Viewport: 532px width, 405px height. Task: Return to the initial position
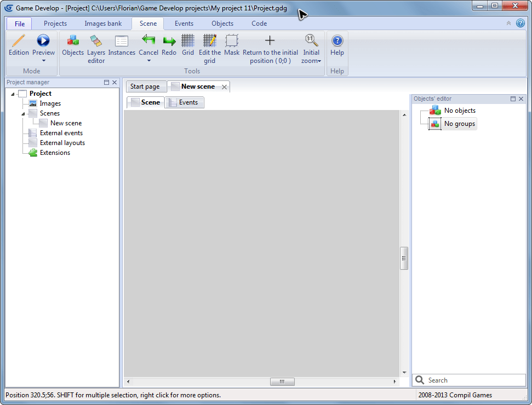270,49
